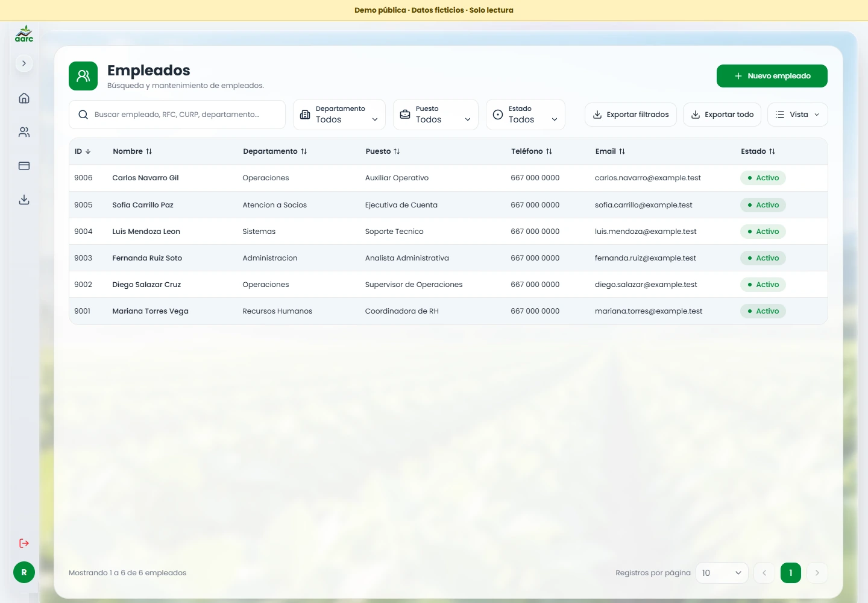Click mariana.torres@example.test email

pyautogui.click(x=649, y=311)
